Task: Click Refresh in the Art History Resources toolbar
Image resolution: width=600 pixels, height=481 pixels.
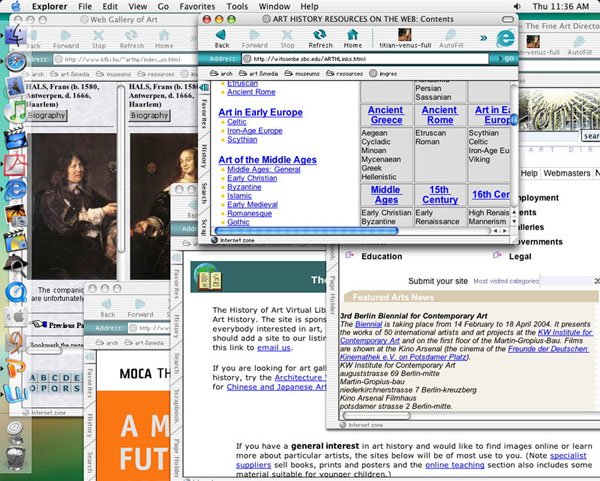Action: (x=320, y=38)
